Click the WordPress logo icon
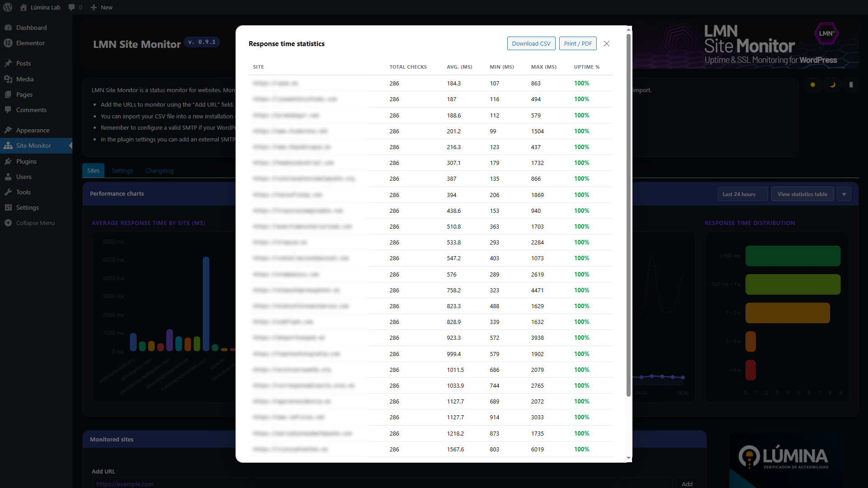This screenshot has width=868, height=488. [8, 7]
